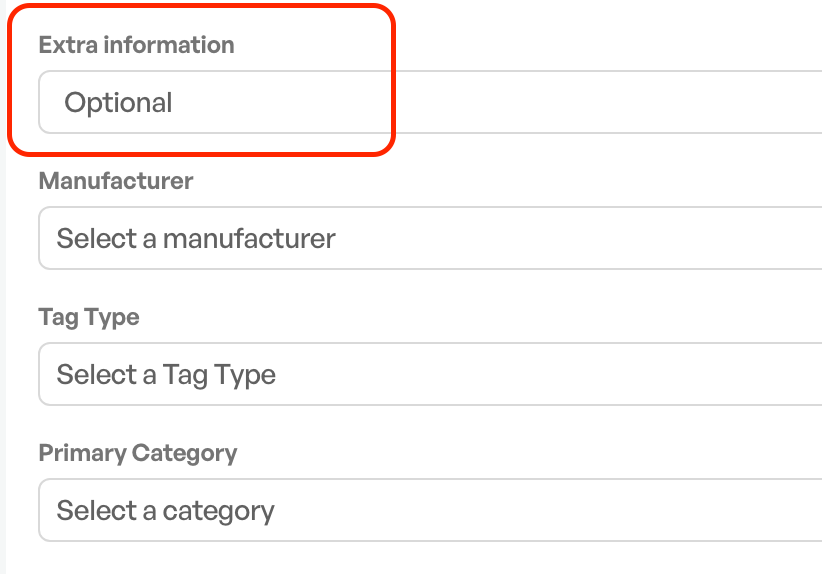Click the Select a manufacturer placeholder text

coord(196,239)
